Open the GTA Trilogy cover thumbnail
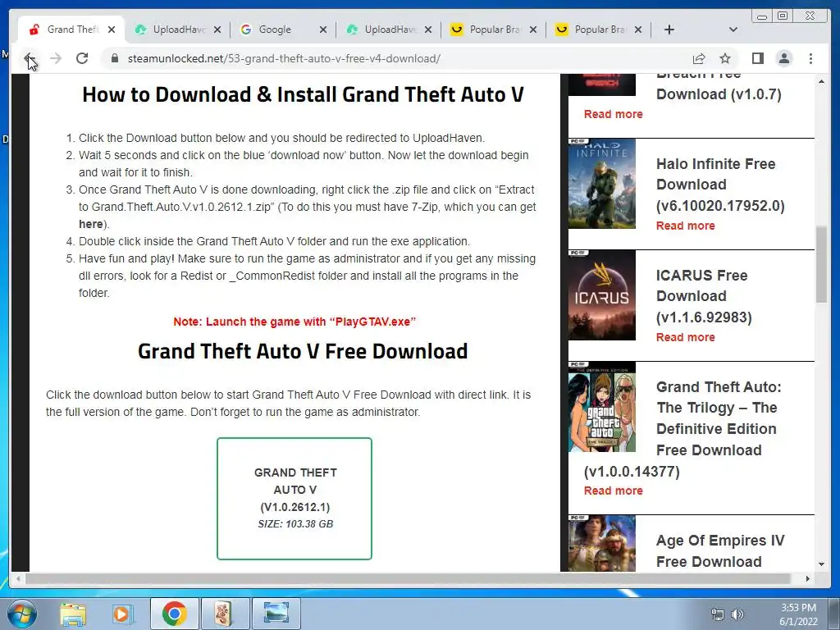Image resolution: width=840 pixels, height=630 pixels. (601, 407)
